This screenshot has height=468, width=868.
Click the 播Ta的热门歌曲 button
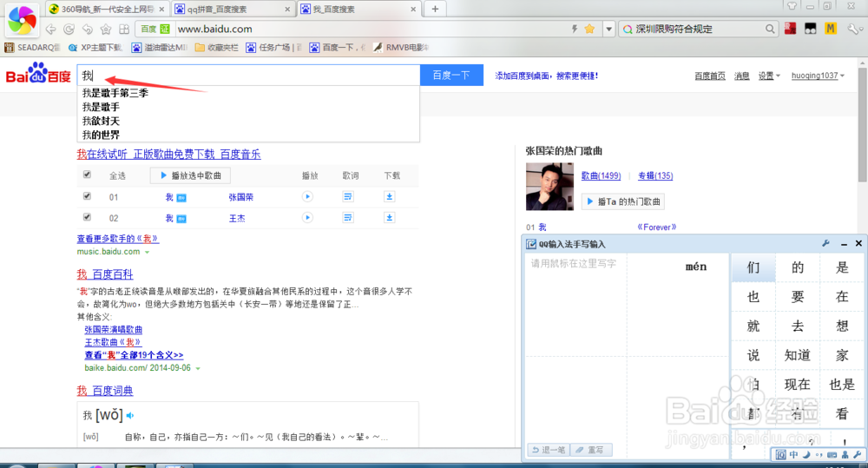[x=622, y=201]
